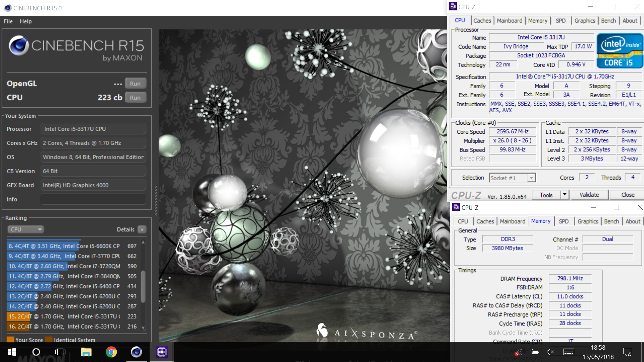This screenshot has width=644, height=362.
Task: Run the CPU benchmark
Action: pyautogui.click(x=135, y=98)
